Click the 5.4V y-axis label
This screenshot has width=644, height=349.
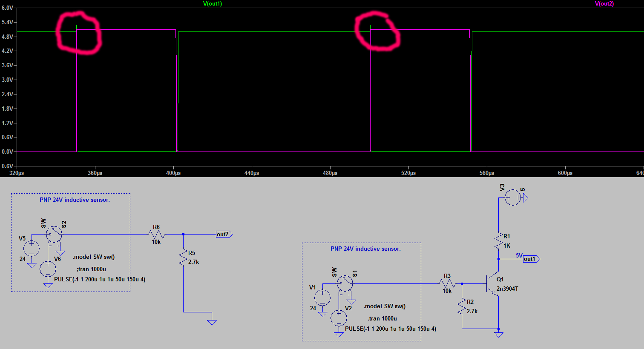point(8,22)
